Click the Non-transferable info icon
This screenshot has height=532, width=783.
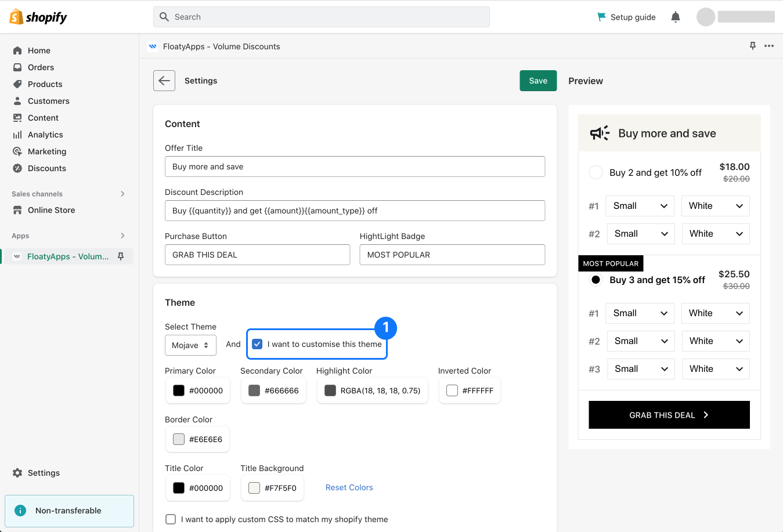coord(20,511)
